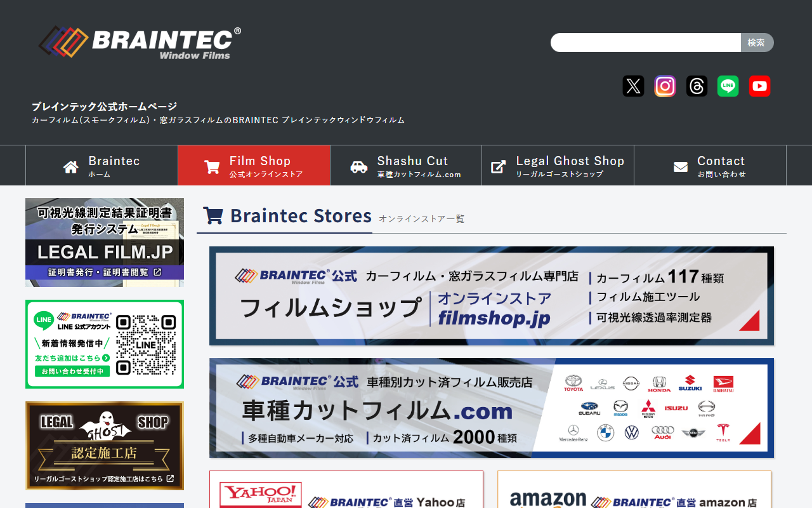Click 証明書発行・証明書閲覧 link on banner
812x508 pixels.
click(105, 272)
